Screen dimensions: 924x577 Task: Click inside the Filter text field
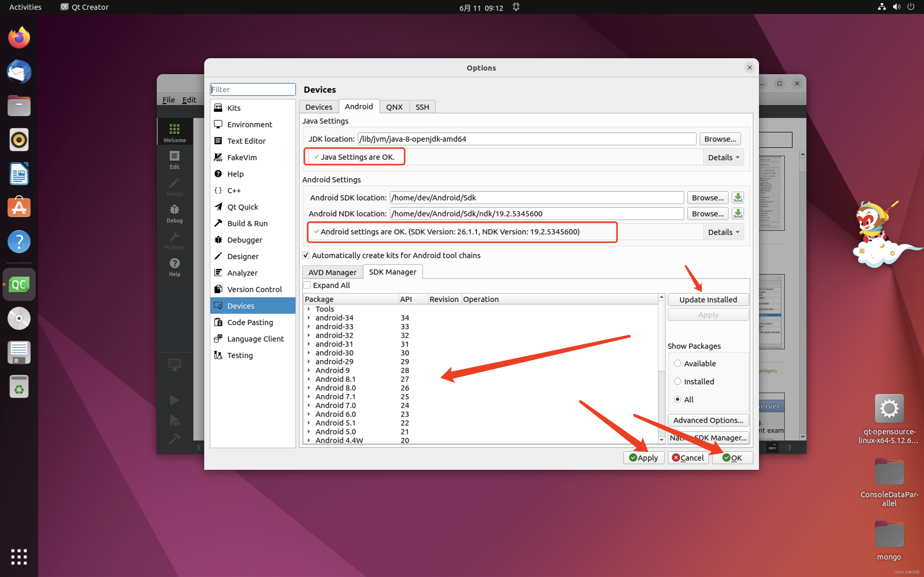coord(252,90)
